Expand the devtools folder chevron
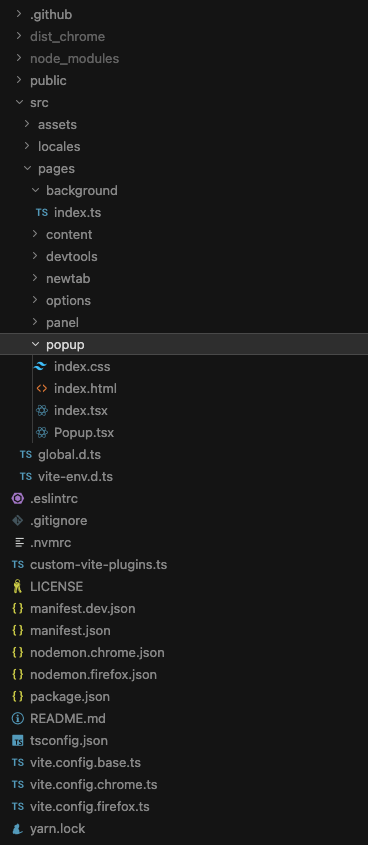368x845 pixels. 36,257
